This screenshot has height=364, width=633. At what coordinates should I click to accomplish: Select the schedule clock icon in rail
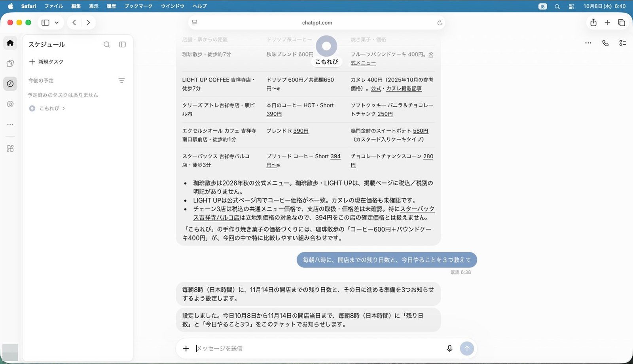pyautogui.click(x=10, y=83)
